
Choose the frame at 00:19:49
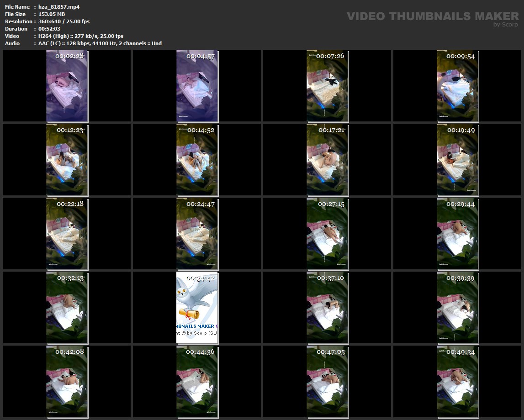tap(457, 160)
